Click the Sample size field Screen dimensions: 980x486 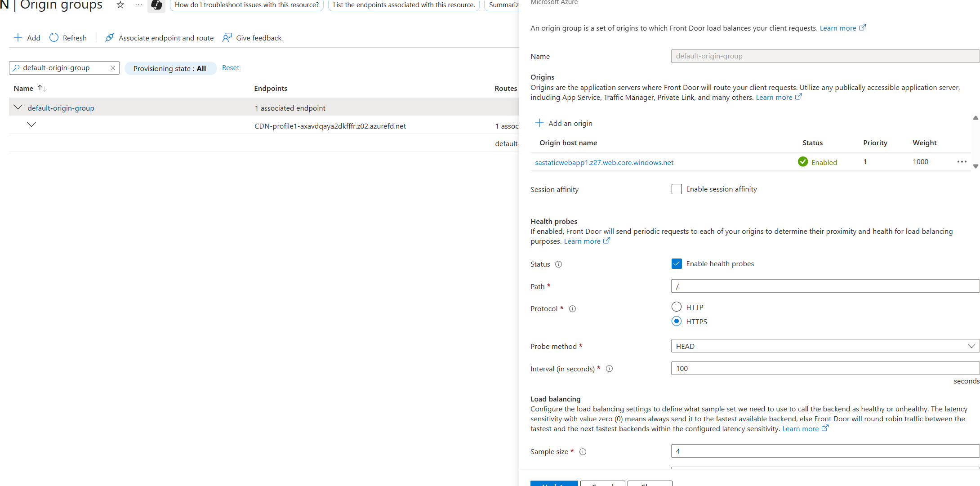click(x=825, y=451)
